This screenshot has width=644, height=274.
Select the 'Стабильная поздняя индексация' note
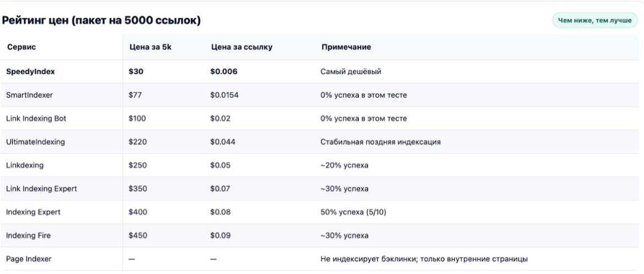pyautogui.click(x=380, y=142)
